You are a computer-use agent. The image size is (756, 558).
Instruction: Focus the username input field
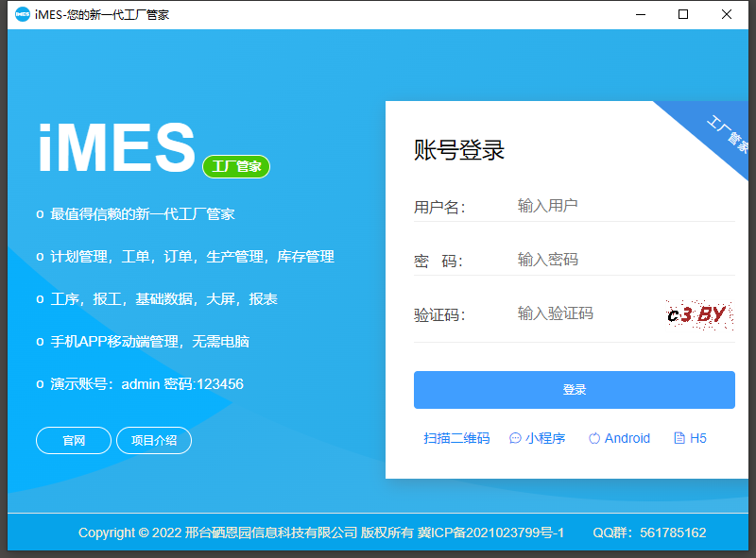click(x=626, y=206)
